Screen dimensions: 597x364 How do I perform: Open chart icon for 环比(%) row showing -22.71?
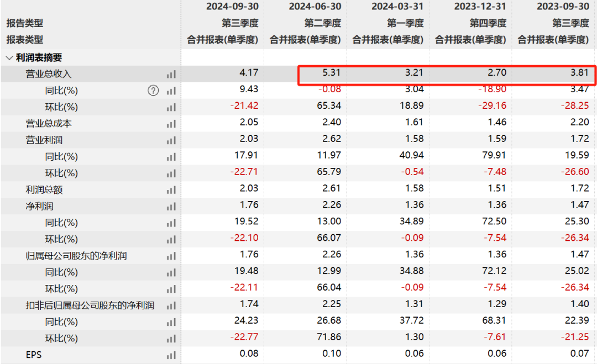click(x=171, y=173)
